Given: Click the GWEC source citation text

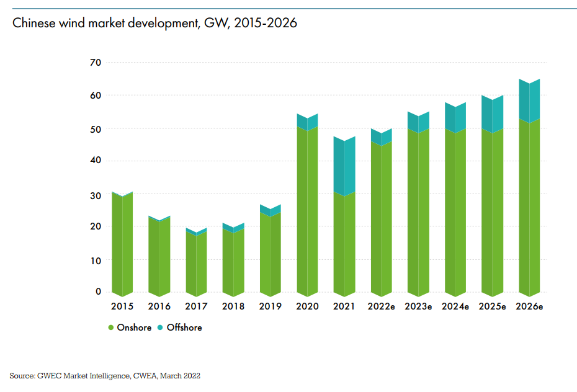Looking at the screenshot, I should 105,376.
